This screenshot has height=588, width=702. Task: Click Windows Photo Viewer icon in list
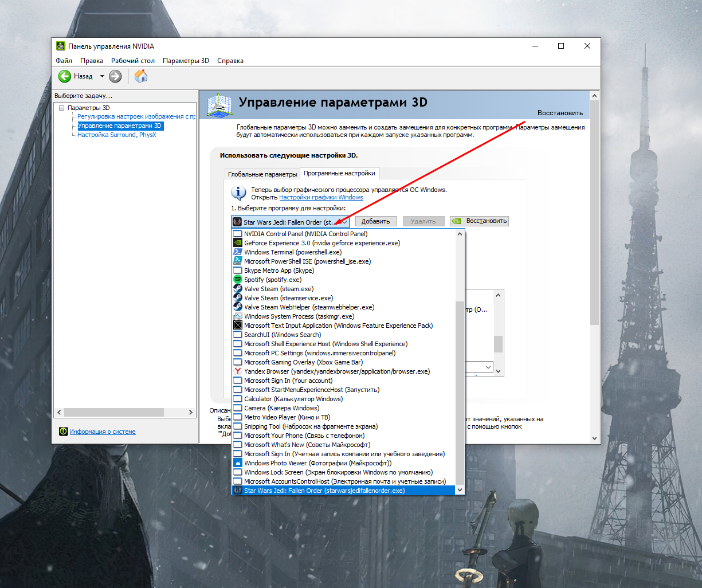(238, 463)
